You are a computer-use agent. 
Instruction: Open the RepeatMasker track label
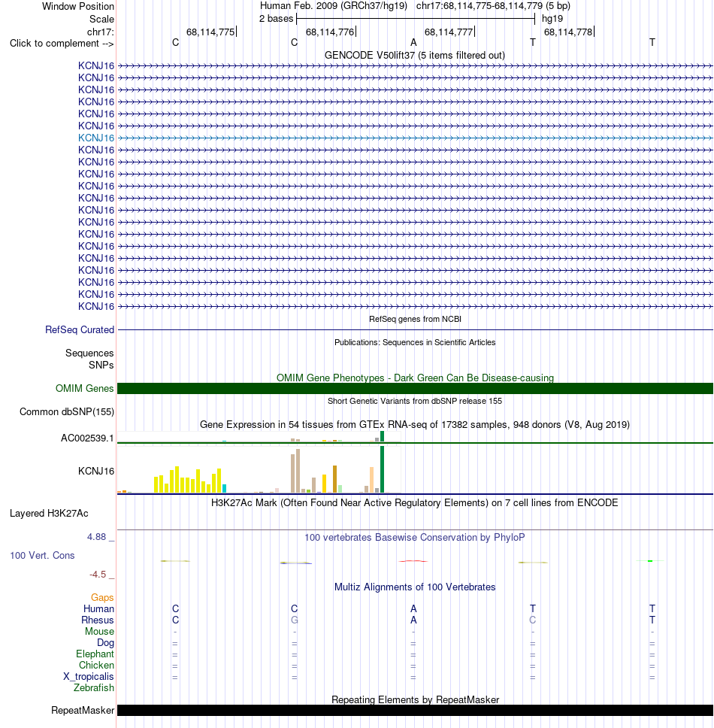click(83, 711)
